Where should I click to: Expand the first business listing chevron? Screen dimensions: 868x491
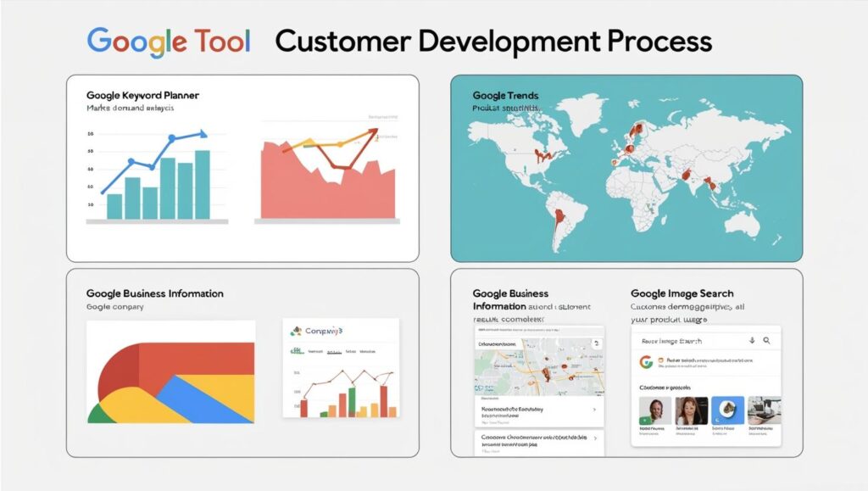pyautogui.click(x=594, y=410)
